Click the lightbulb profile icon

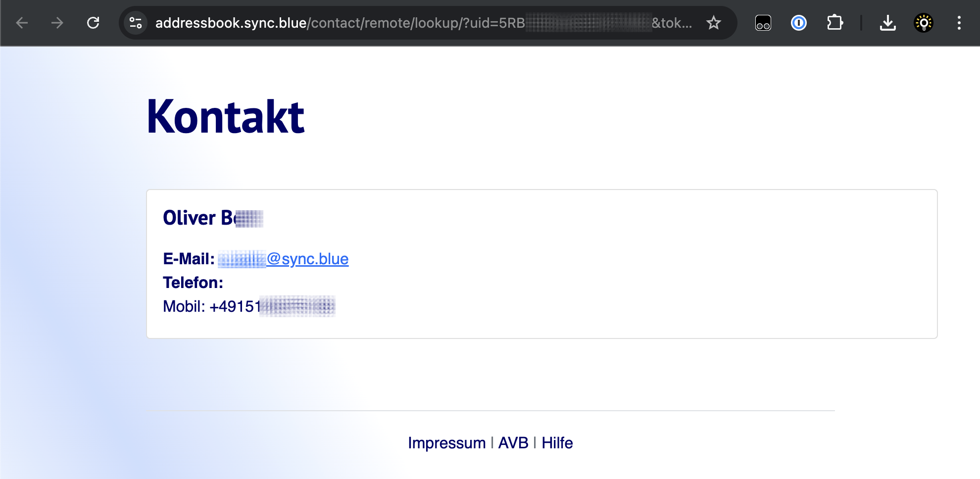click(924, 23)
